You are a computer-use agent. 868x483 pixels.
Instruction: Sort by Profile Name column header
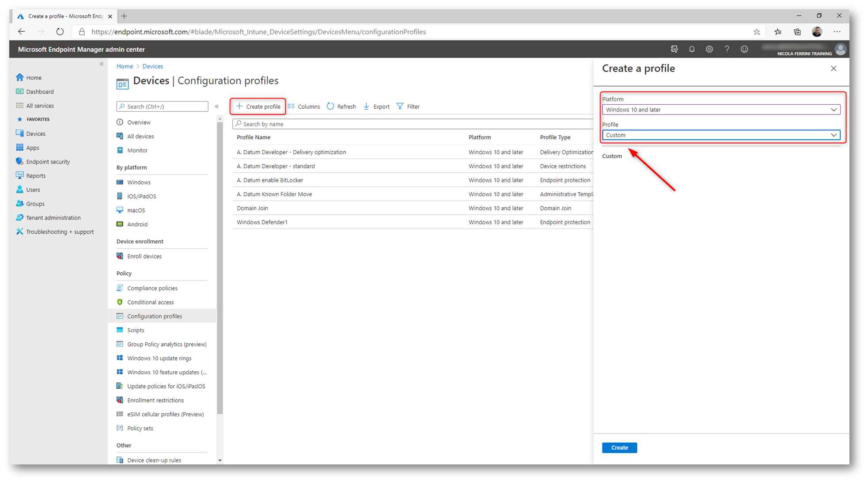(254, 137)
